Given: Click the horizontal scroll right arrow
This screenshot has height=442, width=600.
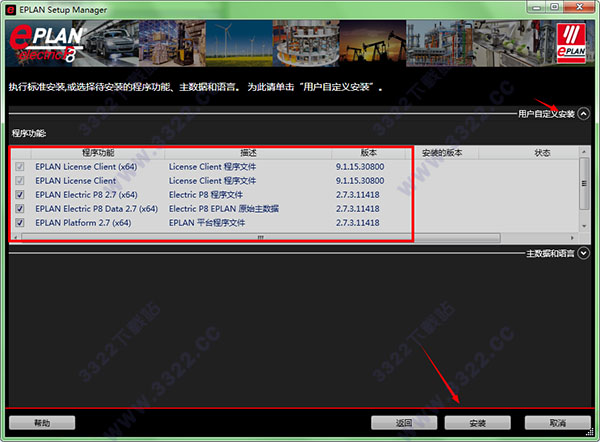Looking at the screenshot, I should pos(572,238).
